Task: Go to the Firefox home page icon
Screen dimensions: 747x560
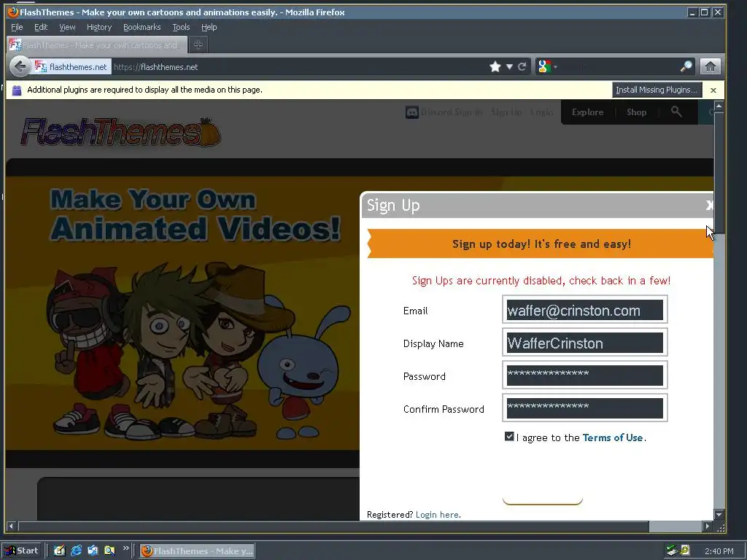Action: (x=711, y=66)
